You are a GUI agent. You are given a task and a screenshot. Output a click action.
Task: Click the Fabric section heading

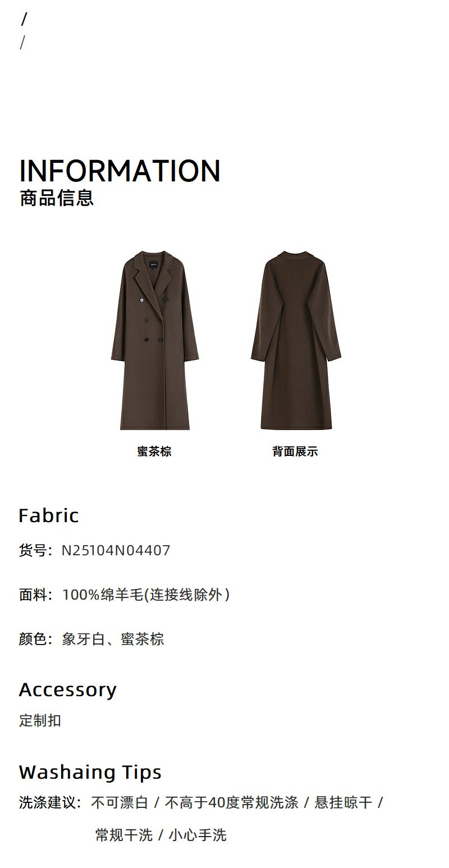pyautogui.click(x=49, y=515)
